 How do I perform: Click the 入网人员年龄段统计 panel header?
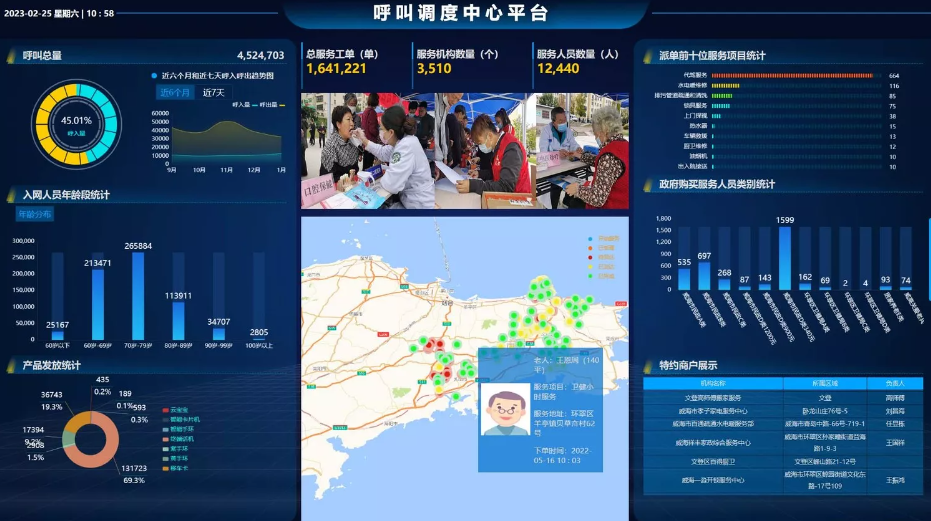click(x=66, y=195)
